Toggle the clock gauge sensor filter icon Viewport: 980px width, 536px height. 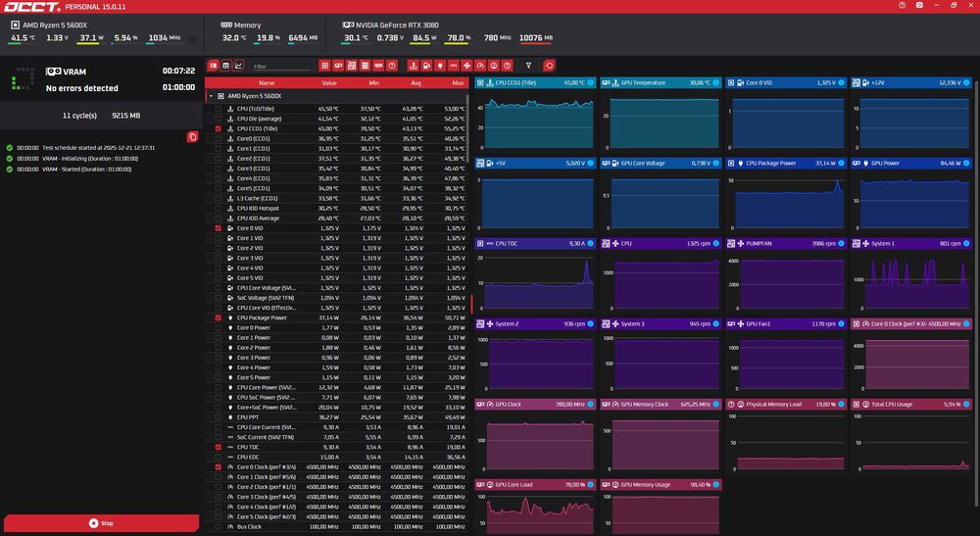tap(480, 66)
